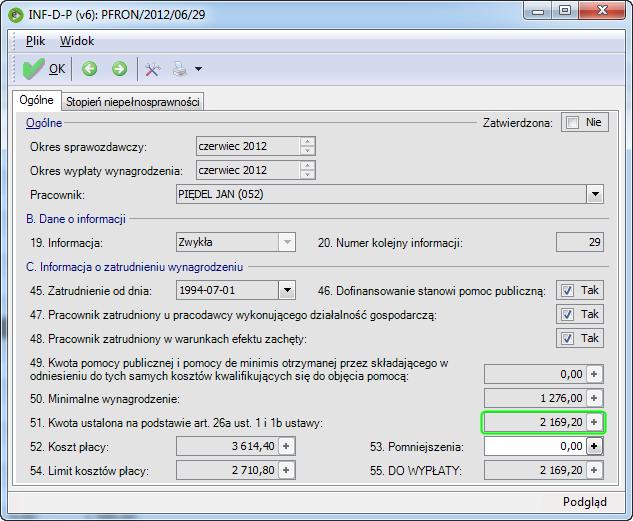Click plus button for field 51 Kwota ustalona

(x=594, y=422)
